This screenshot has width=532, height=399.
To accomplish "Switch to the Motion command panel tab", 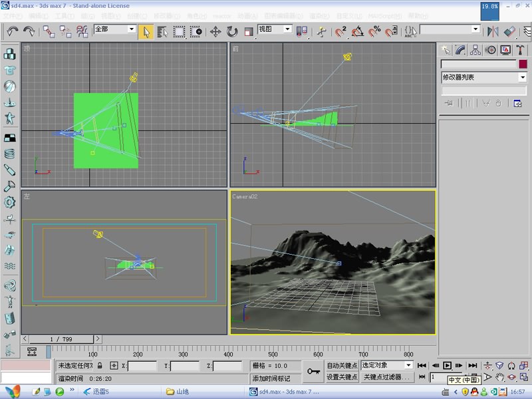I will (490, 51).
